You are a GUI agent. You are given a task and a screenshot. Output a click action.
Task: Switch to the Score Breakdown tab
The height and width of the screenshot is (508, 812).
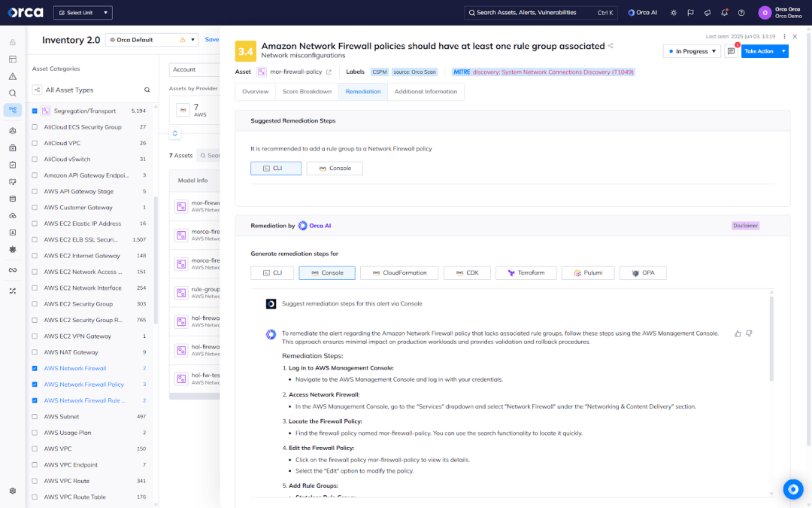click(x=307, y=92)
